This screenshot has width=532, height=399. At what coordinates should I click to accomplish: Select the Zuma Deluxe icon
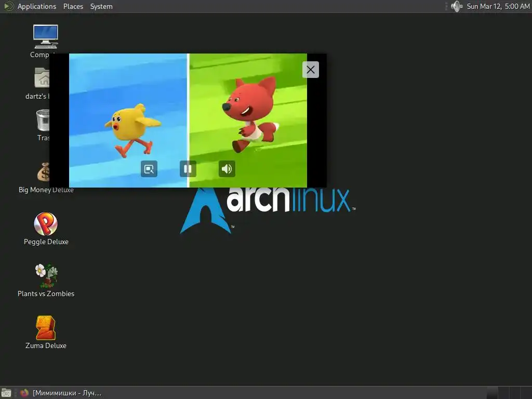click(x=46, y=327)
